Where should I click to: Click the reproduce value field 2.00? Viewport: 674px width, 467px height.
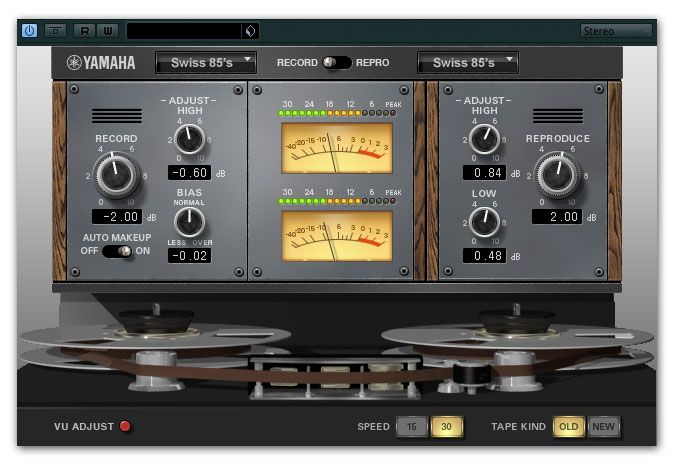pos(557,216)
